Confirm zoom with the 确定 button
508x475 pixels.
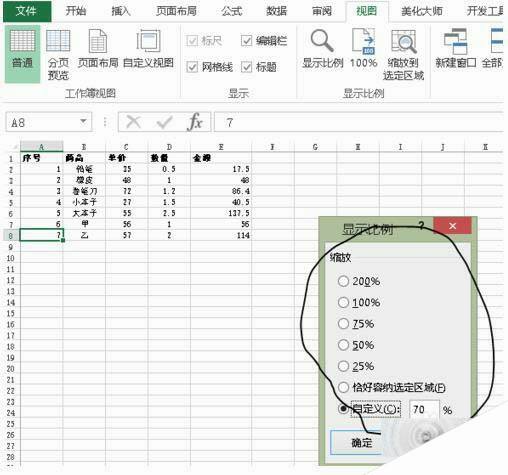pyautogui.click(x=357, y=443)
